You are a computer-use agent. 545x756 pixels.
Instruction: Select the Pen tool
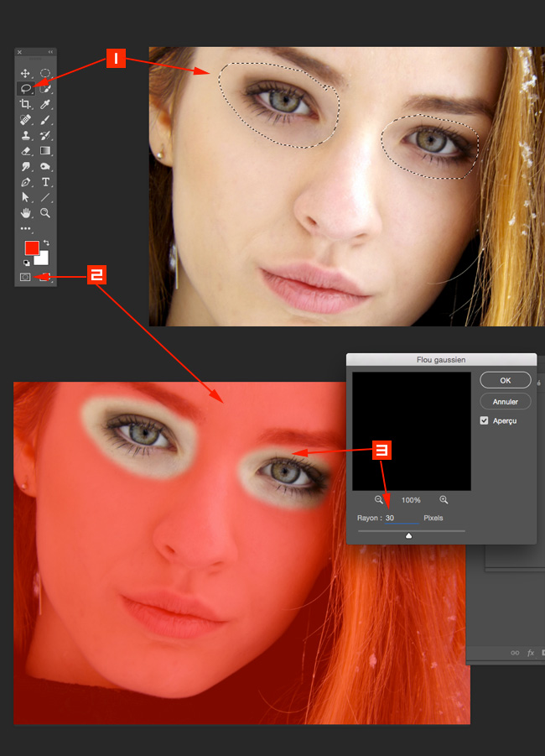[25, 182]
